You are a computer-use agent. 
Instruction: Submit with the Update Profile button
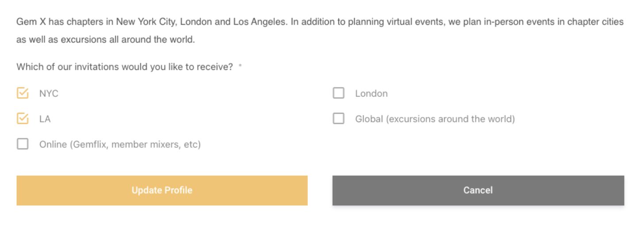coord(162,190)
